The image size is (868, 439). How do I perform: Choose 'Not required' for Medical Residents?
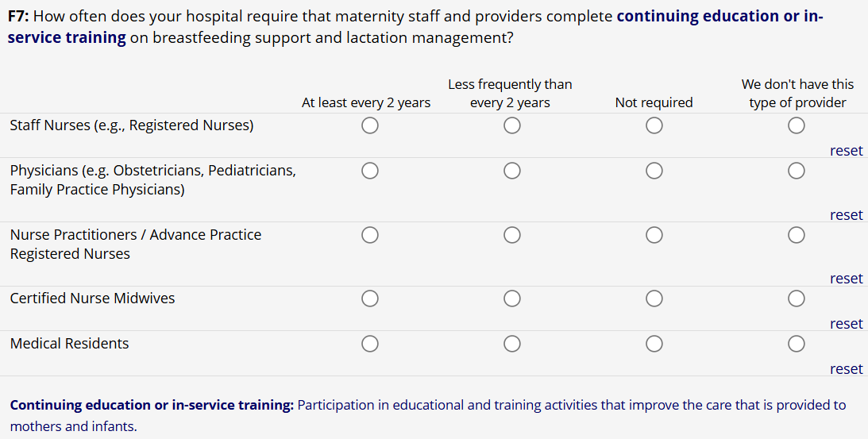coord(654,344)
